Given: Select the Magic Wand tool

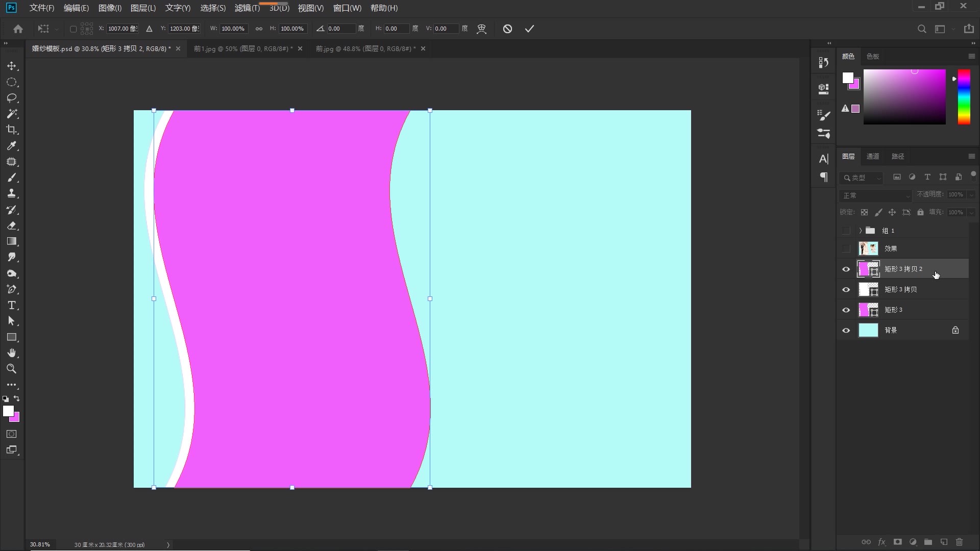Looking at the screenshot, I should pyautogui.click(x=11, y=114).
